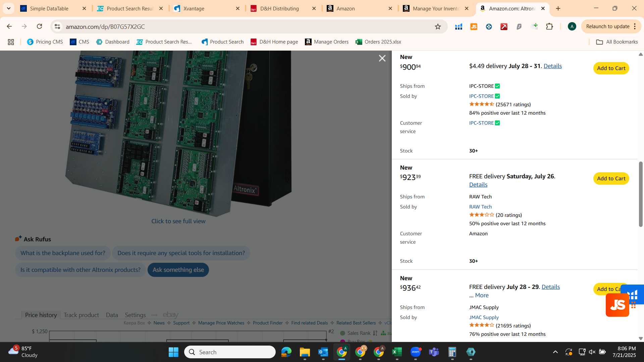Click the offers panel vertical scrollbar

pos(641,194)
